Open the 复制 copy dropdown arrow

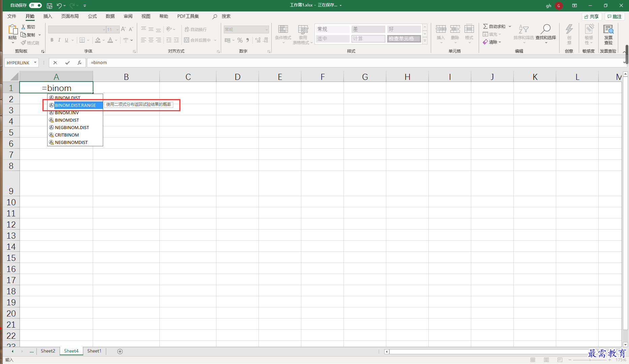39,35
